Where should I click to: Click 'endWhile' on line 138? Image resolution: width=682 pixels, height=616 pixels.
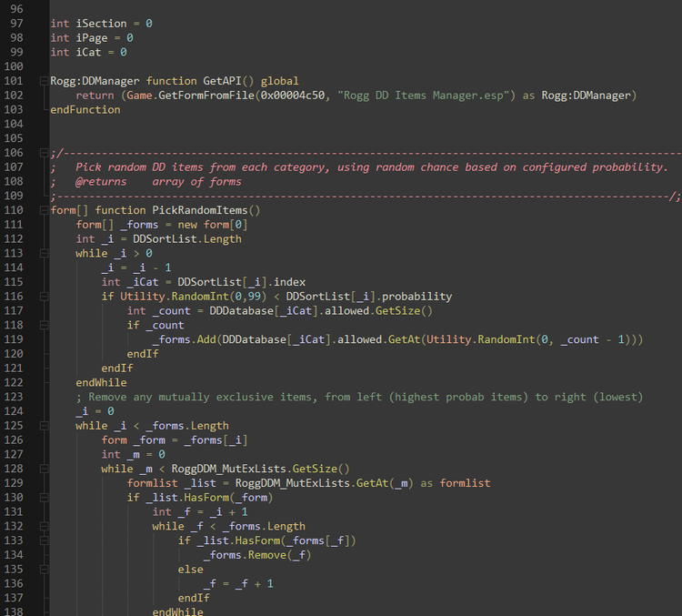(178, 611)
